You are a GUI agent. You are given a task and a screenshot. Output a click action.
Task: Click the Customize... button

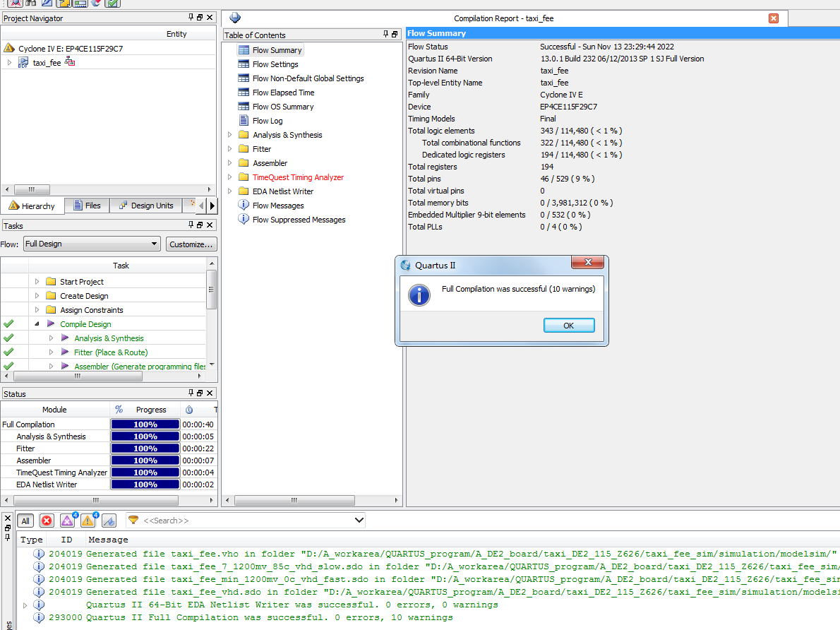191,244
